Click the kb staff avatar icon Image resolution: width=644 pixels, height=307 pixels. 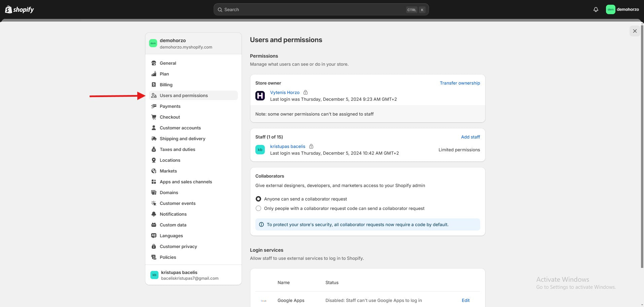point(260,150)
